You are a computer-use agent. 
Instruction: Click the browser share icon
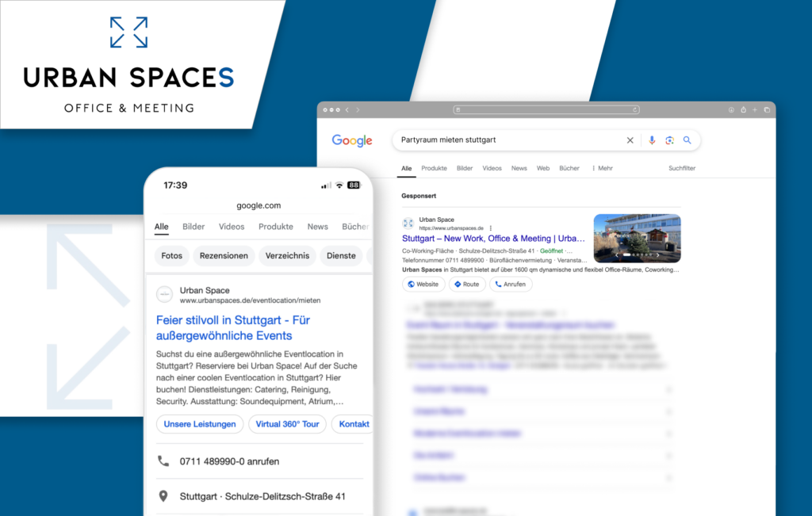tap(743, 109)
